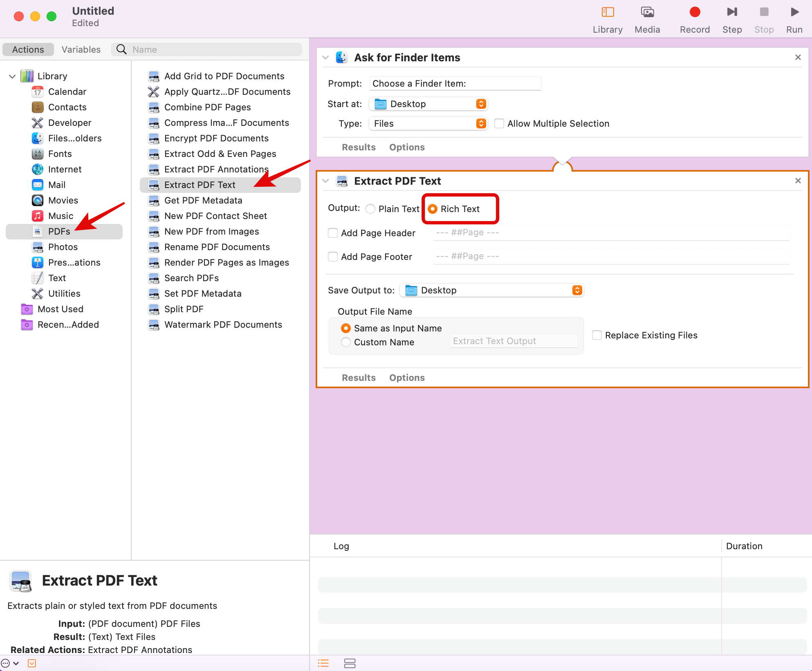The image size is (812, 671).
Task: Enable Add Page Header checkbox
Action: coord(333,233)
